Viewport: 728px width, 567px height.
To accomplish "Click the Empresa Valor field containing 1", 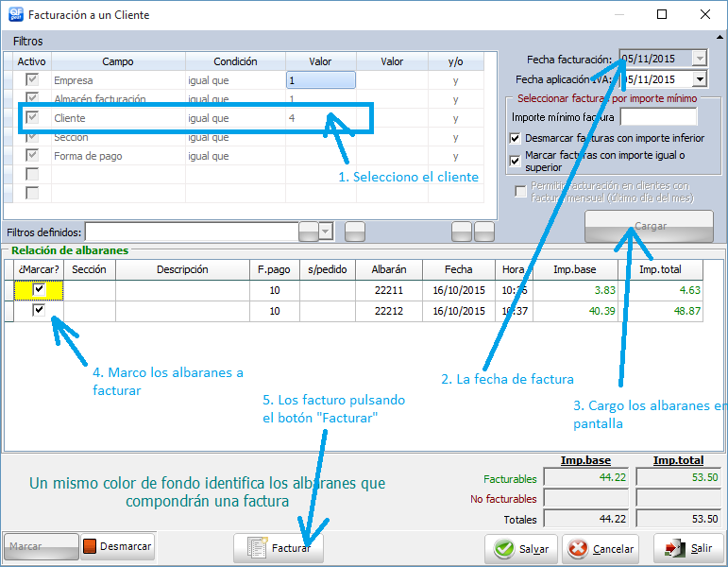I will pyautogui.click(x=321, y=80).
